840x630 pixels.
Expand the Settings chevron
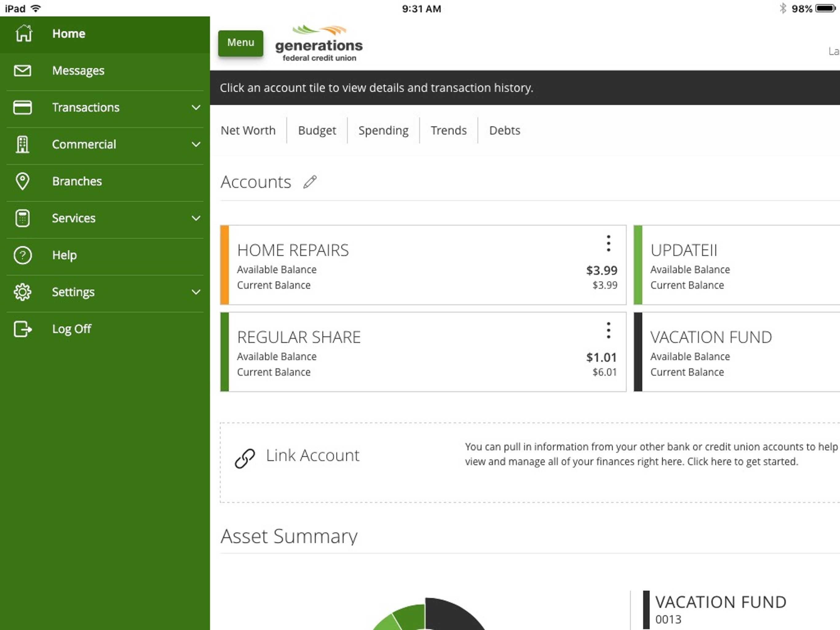pyautogui.click(x=196, y=292)
